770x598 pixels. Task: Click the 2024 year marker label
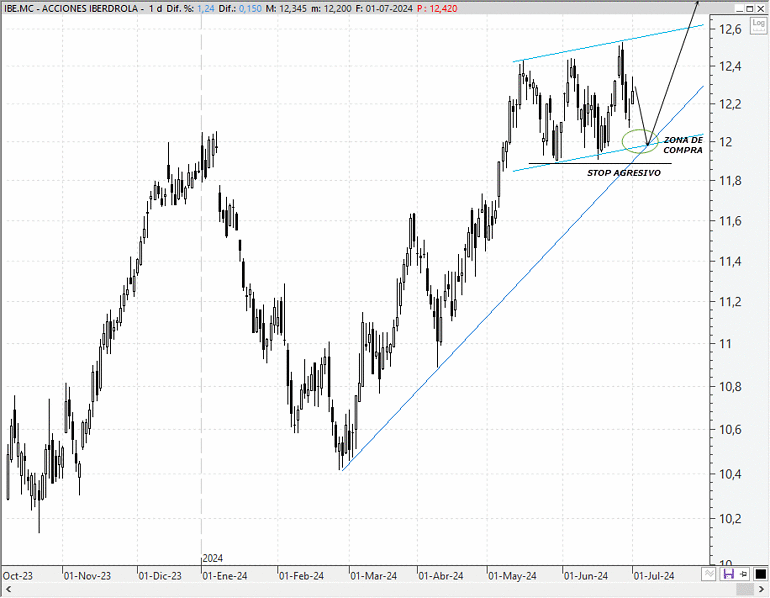[213, 558]
